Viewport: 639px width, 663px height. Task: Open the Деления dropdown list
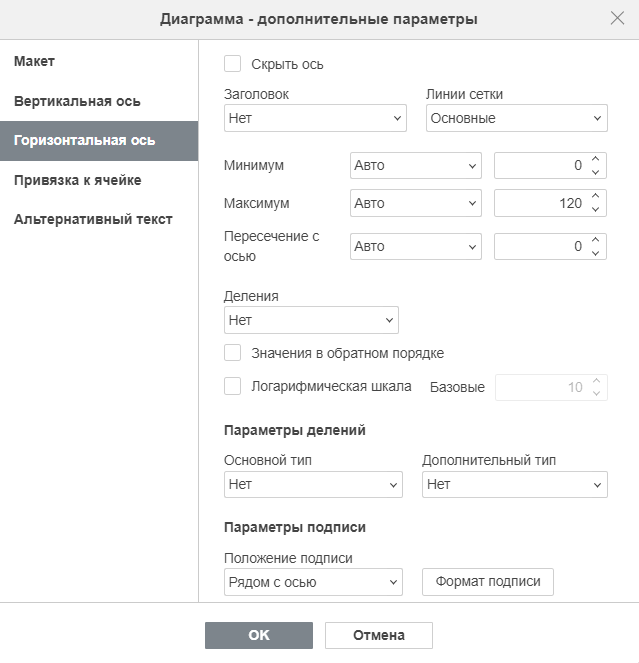point(311,320)
